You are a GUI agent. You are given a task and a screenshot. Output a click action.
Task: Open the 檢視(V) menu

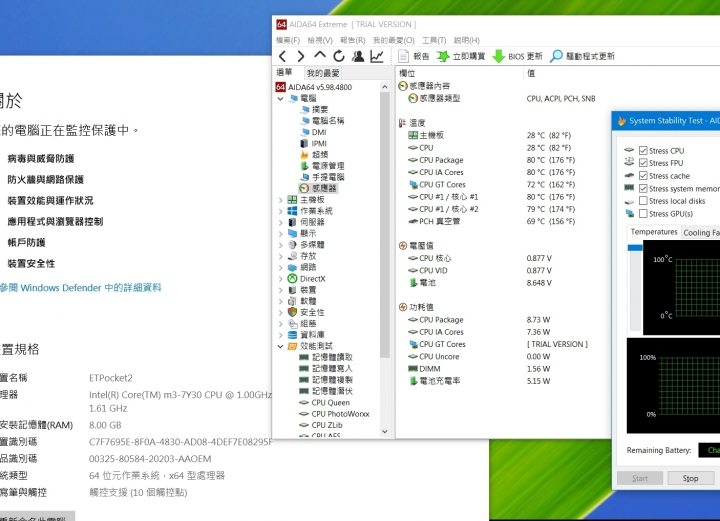click(320, 40)
